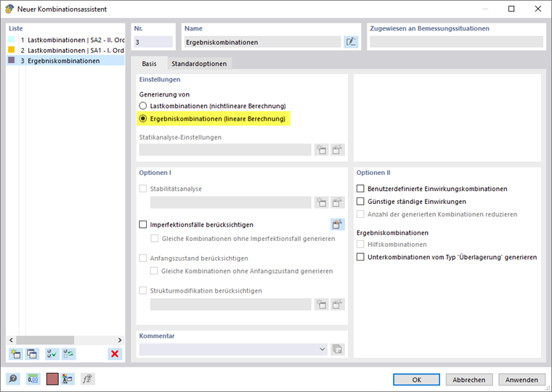Click purple color swatch of entry 3

click(x=12, y=60)
